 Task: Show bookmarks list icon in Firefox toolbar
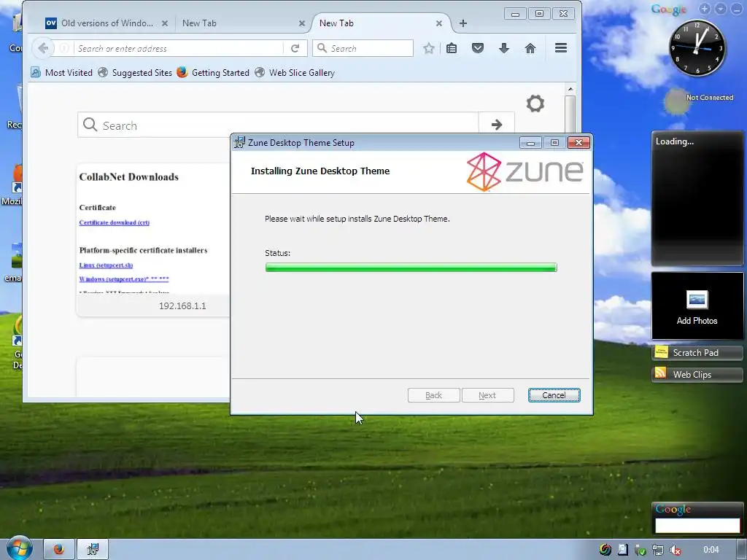point(452,48)
